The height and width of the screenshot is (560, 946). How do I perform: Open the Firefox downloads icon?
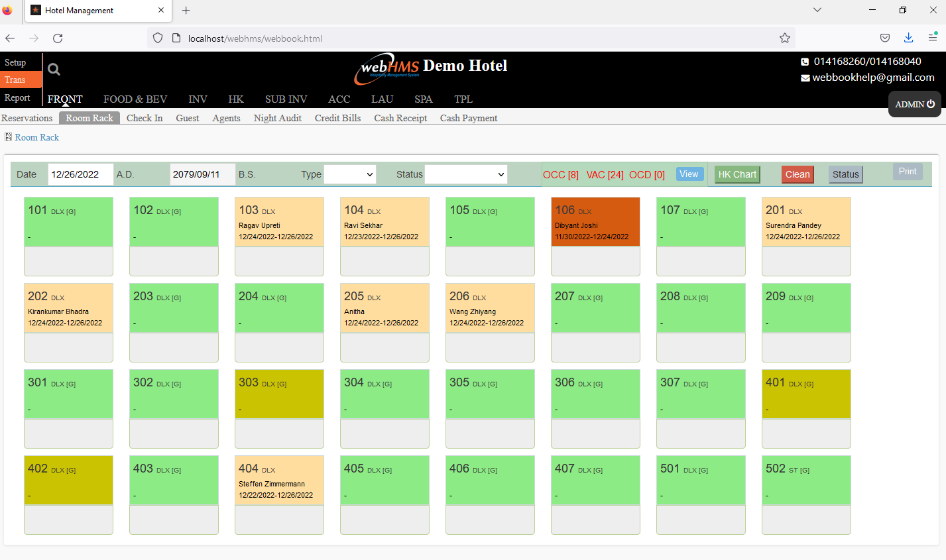tap(908, 38)
